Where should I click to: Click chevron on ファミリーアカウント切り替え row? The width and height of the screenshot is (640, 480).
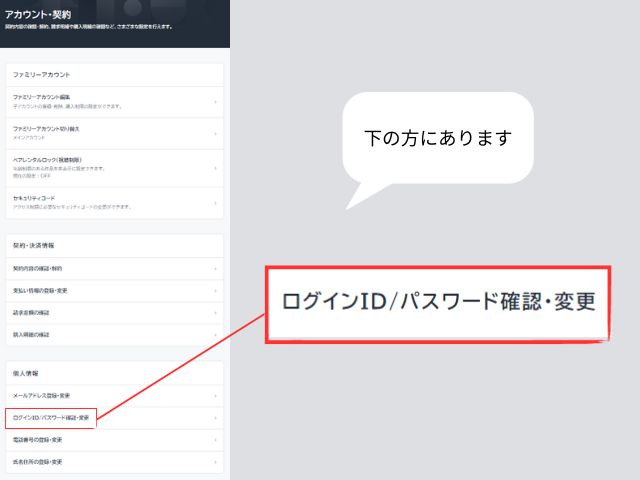pos(215,133)
